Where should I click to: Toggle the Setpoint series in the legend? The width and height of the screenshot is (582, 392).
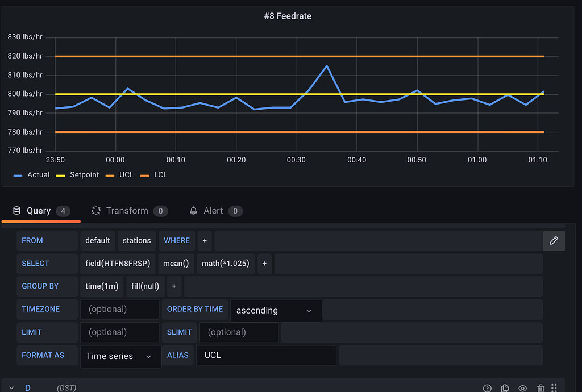(84, 174)
